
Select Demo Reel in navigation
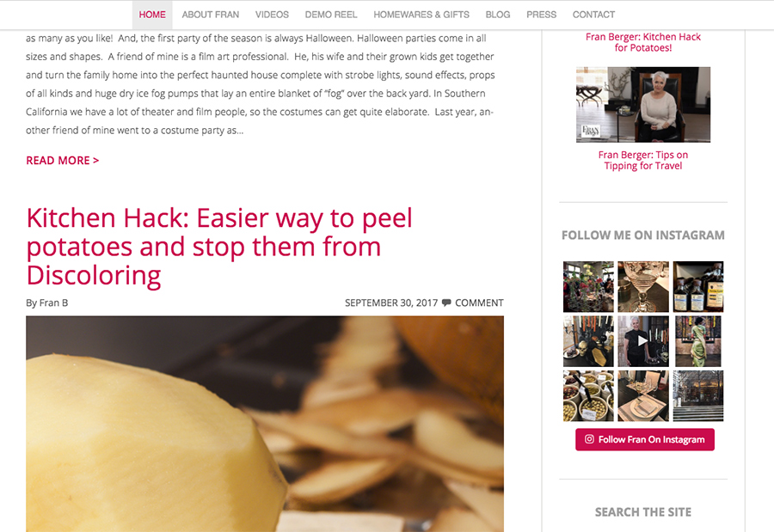pos(331,15)
